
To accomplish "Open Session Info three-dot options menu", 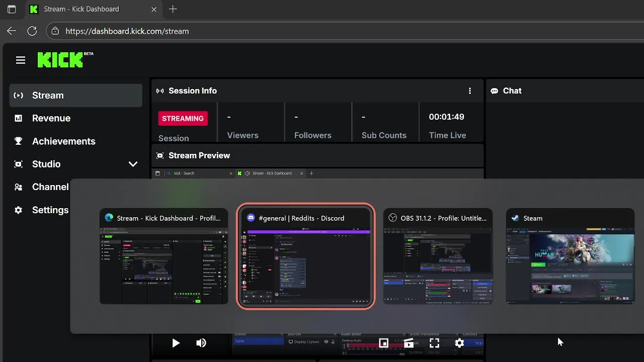I will [x=470, y=91].
